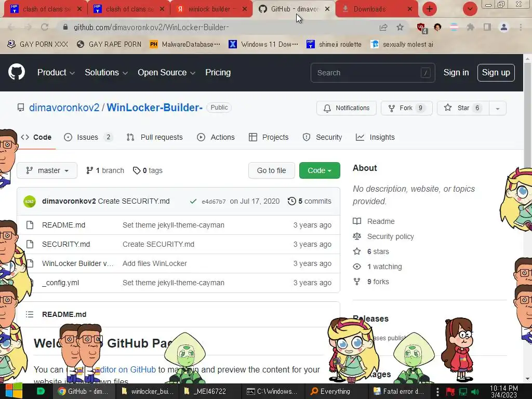Image resolution: width=532 pixels, height=399 pixels.
Task: Close the Downloads tab
Action: (410, 9)
